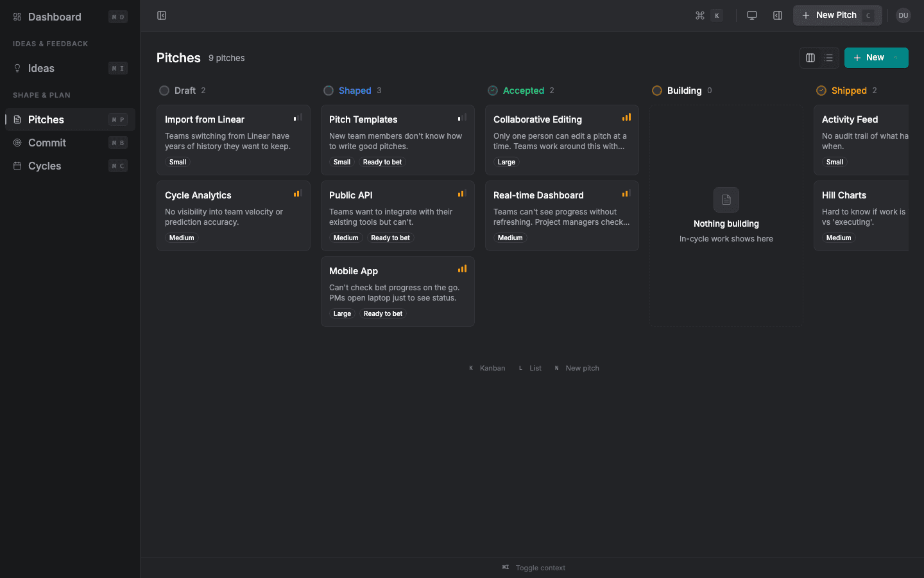The width and height of the screenshot is (924, 578).
Task: Select Dashboard in the navigation menu
Action: pyautogui.click(x=54, y=17)
